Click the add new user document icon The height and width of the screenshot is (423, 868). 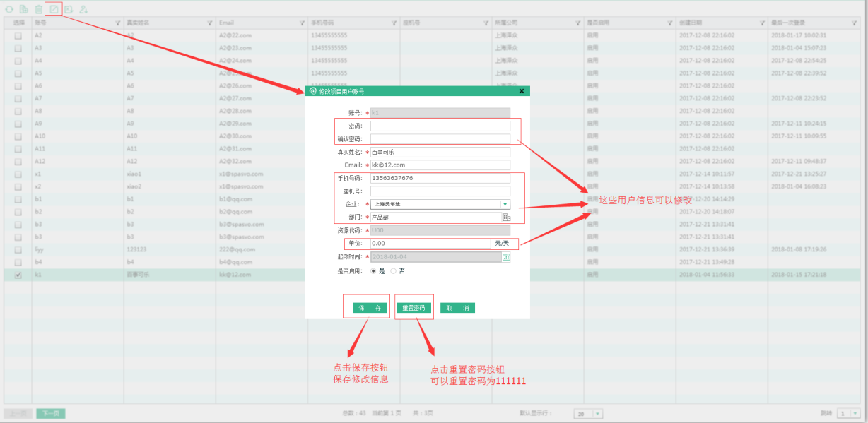click(x=24, y=9)
